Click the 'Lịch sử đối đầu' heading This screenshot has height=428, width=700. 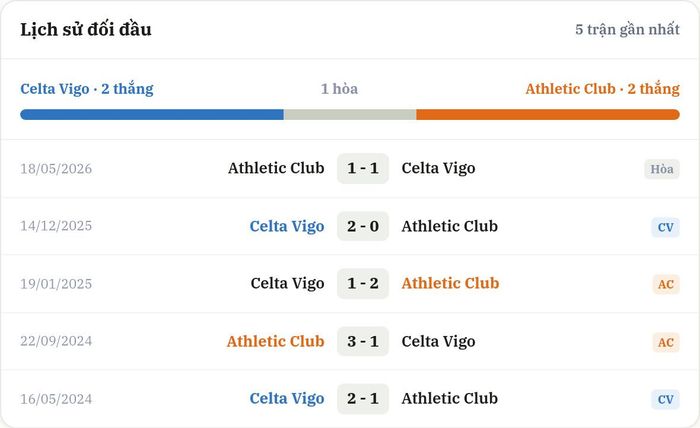[x=86, y=29]
